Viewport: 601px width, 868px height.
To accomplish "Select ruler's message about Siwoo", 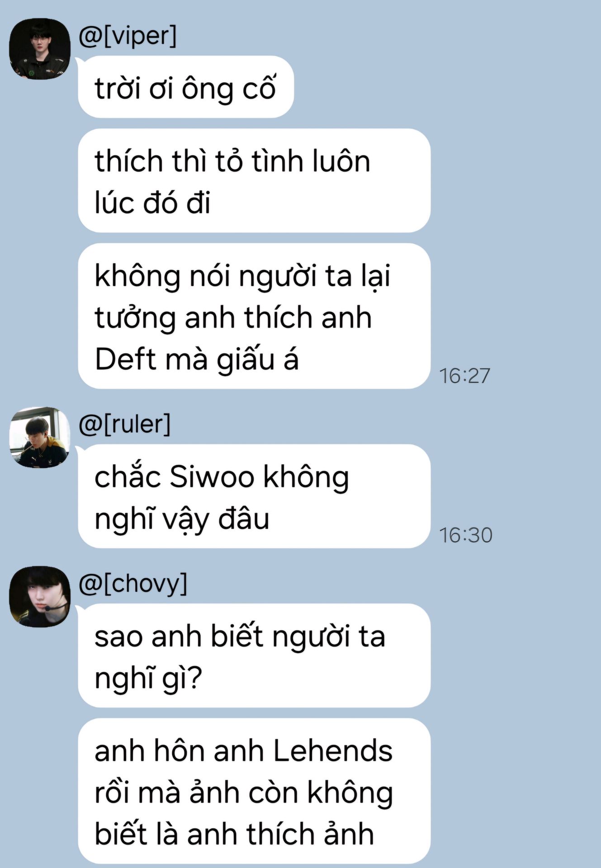I will tap(254, 496).
